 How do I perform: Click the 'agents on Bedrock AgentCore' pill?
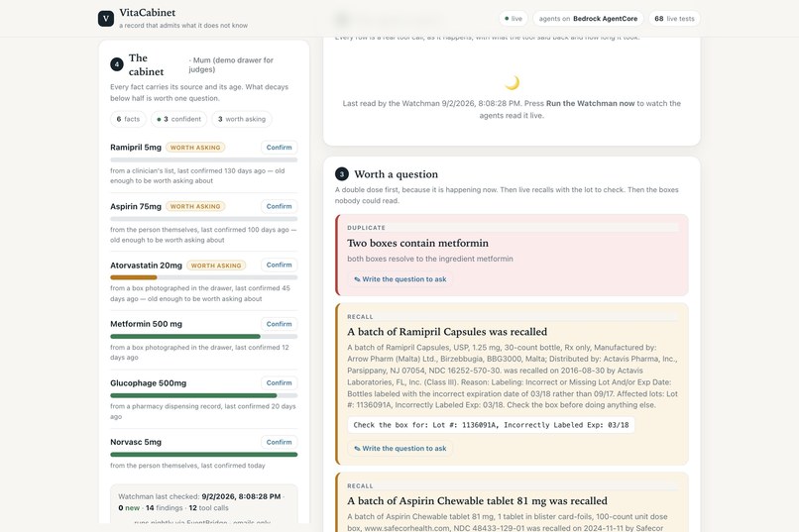click(x=588, y=18)
